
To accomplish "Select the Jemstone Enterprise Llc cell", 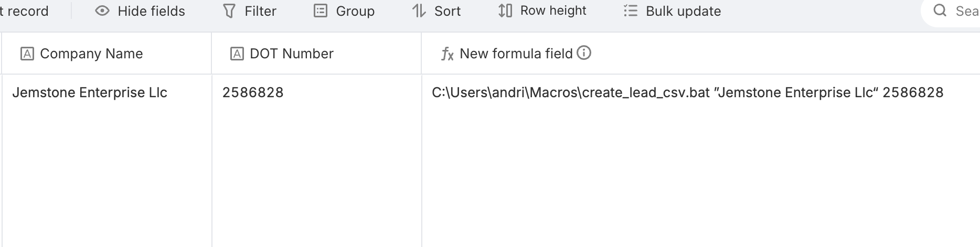I will tap(106, 160).
